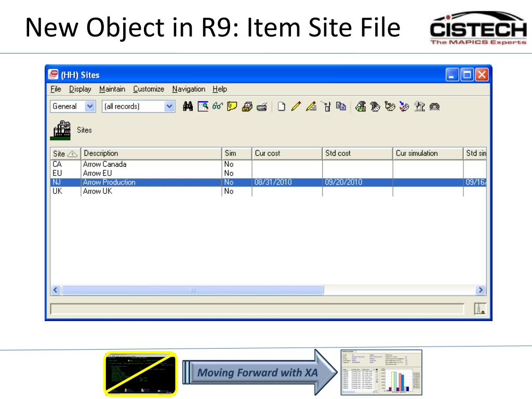Click the XA screenshot thumbnail at bottom
This screenshot has height=399, width=532.
click(381, 373)
